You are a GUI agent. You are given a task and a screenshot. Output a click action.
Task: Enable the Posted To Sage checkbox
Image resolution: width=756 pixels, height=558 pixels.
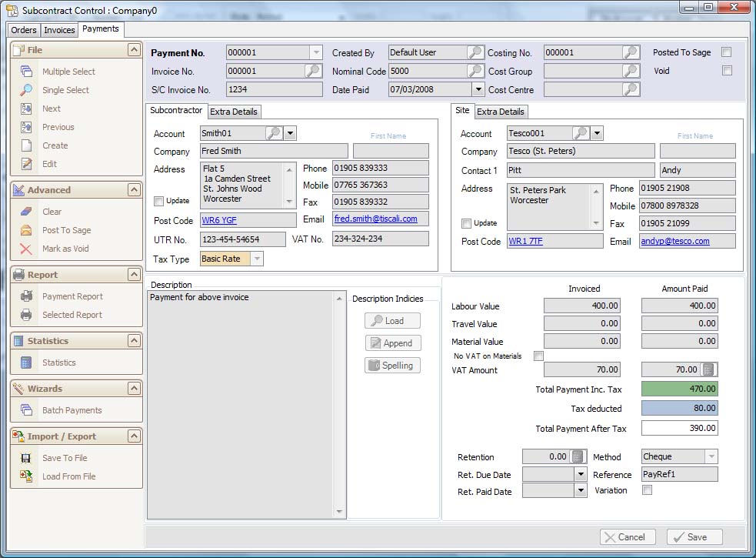tap(725, 52)
